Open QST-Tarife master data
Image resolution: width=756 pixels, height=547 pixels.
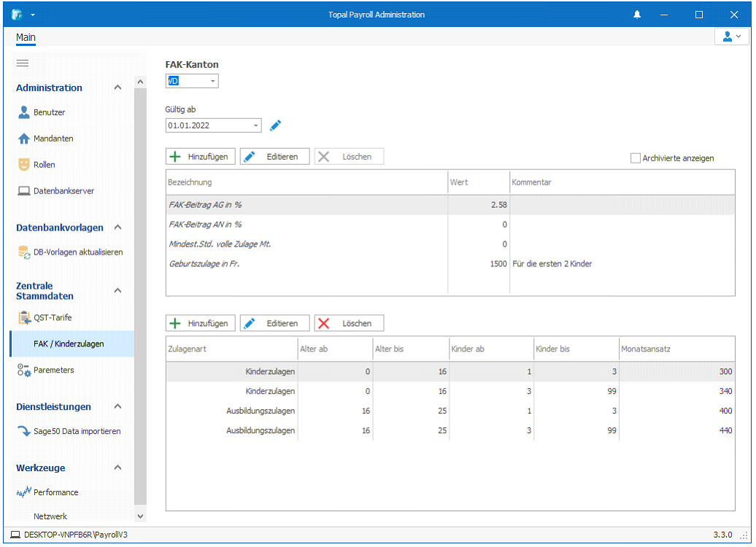click(52, 317)
